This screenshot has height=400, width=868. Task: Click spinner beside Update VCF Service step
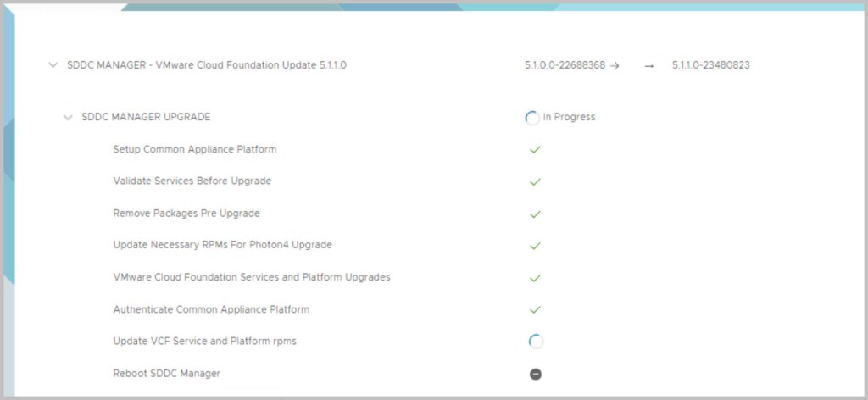click(x=536, y=342)
